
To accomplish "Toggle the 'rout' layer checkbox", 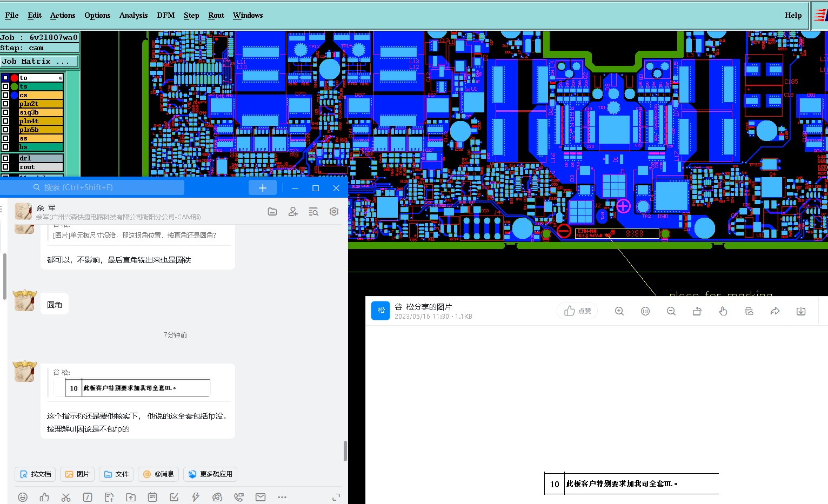I will click(5, 167).
